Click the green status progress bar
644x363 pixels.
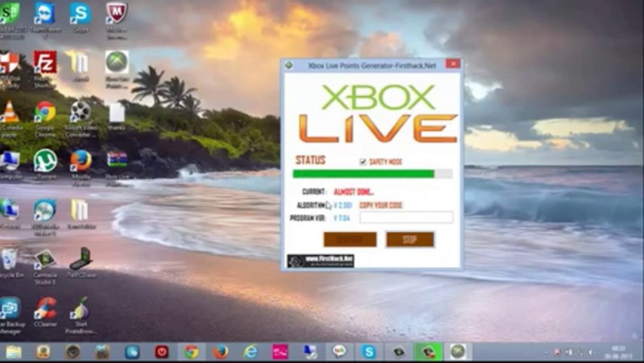372,174
